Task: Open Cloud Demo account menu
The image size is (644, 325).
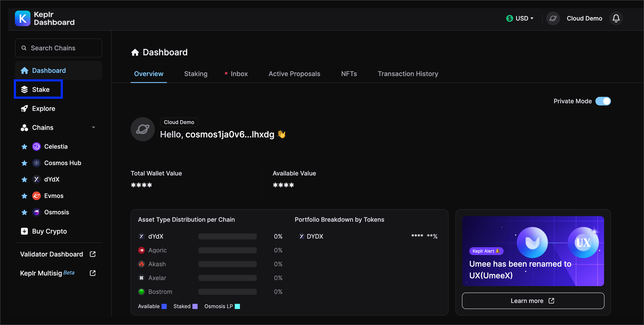Action: 584,18
